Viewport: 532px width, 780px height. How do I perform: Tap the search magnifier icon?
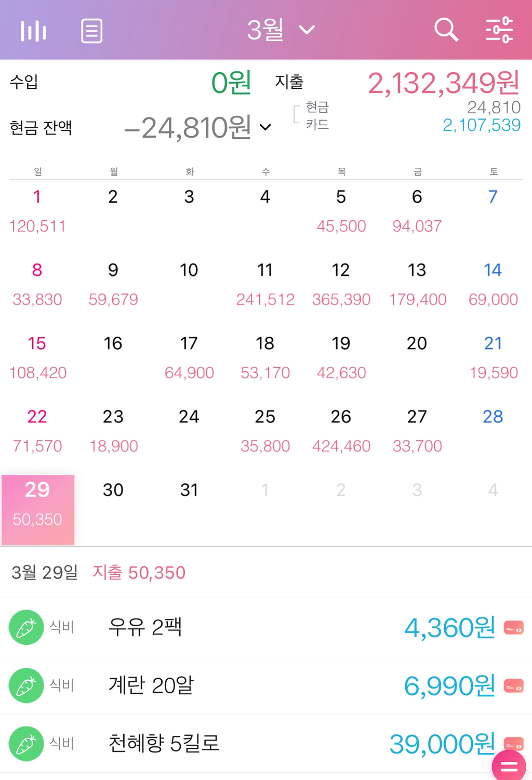tap(446, 30)
